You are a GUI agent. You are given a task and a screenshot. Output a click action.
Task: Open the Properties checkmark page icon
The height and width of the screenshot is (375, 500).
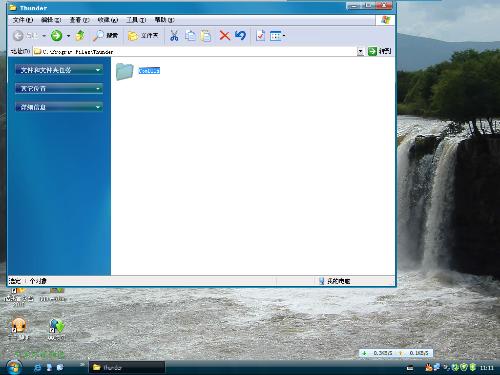(x=260, y=35)
